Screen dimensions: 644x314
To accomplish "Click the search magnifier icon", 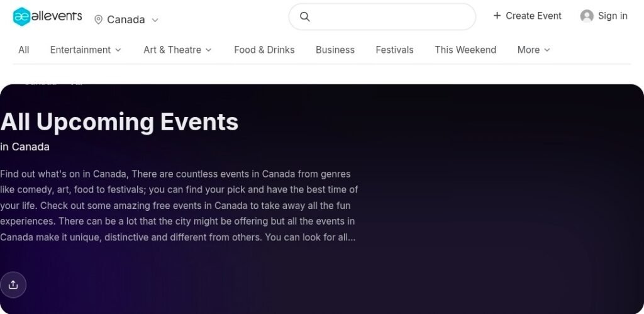I will click(305, 16).
